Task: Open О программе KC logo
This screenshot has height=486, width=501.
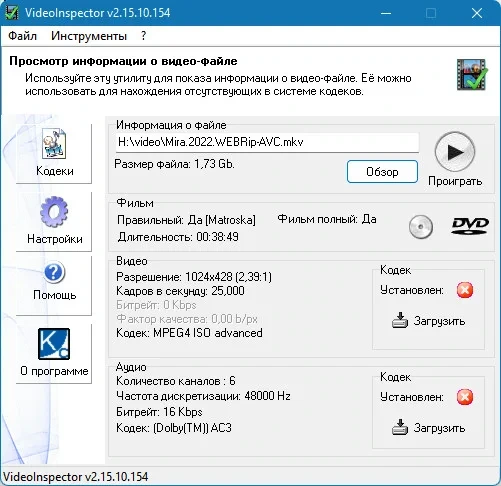Action: [x=54, y=353]
